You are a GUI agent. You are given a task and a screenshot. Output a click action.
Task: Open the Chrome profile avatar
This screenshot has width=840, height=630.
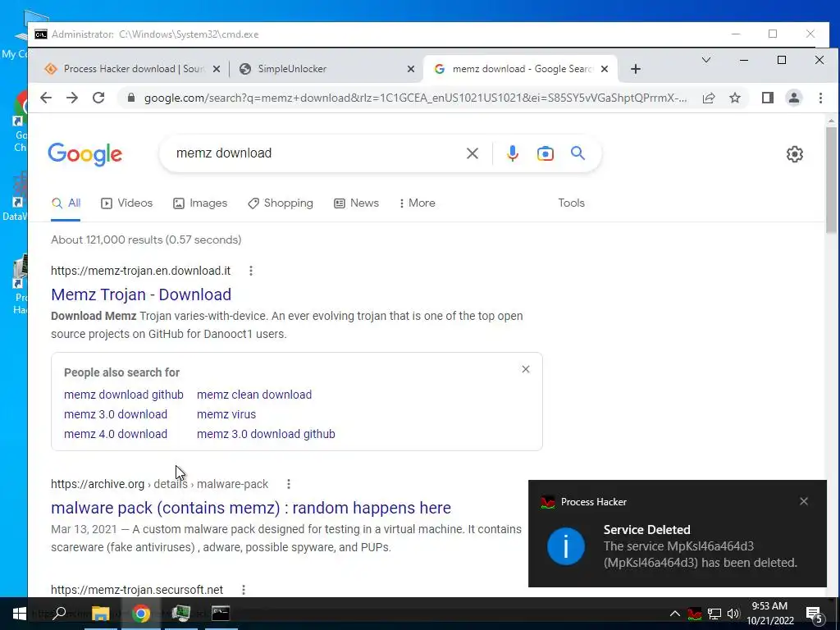tap(794, 98)
